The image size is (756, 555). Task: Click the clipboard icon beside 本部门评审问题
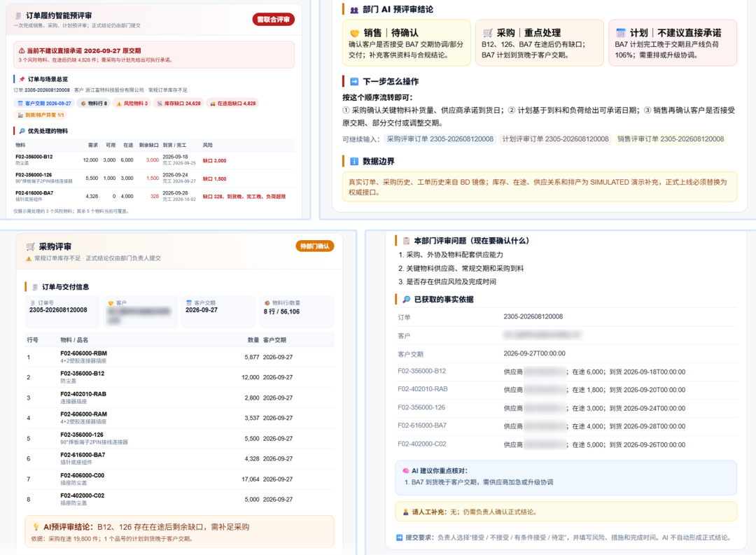[x=407, y=241]
